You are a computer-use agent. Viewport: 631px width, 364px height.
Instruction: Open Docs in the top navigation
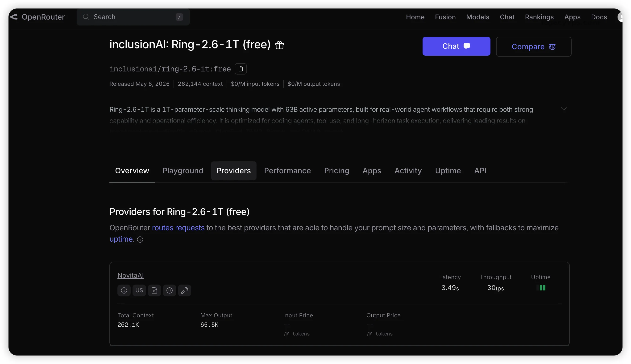599,17
